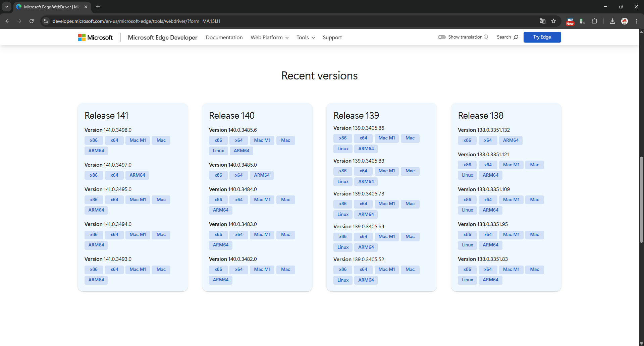Open the translate page icon
The height and width of the screenshot is (346, 644).
tap(543, 21)
